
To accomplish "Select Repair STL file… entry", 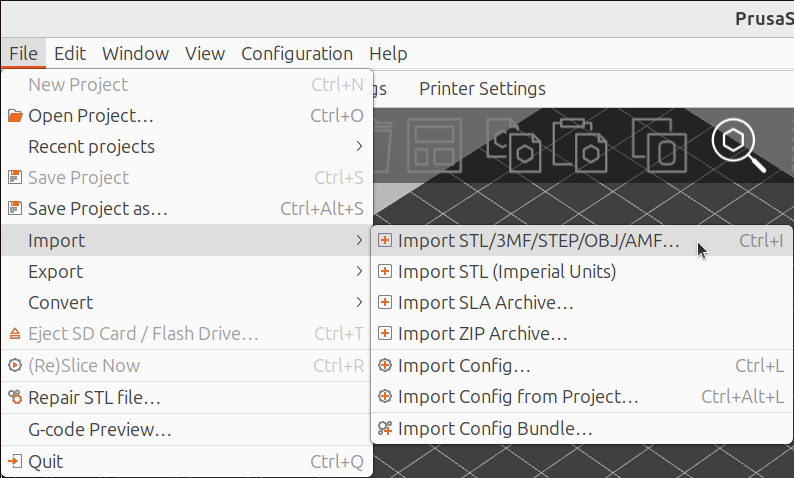I will 187,397.
